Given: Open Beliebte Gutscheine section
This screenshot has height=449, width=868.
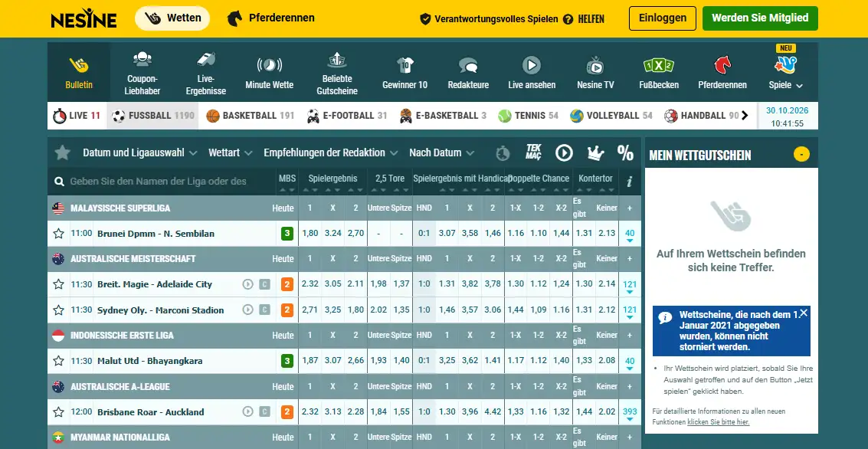Looking at the screenshot, I should click(337, 73).
